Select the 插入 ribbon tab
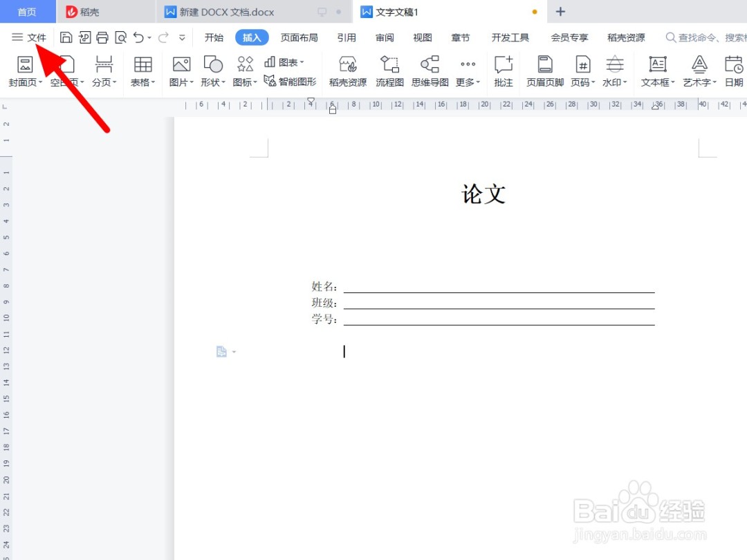 point(252,37)
